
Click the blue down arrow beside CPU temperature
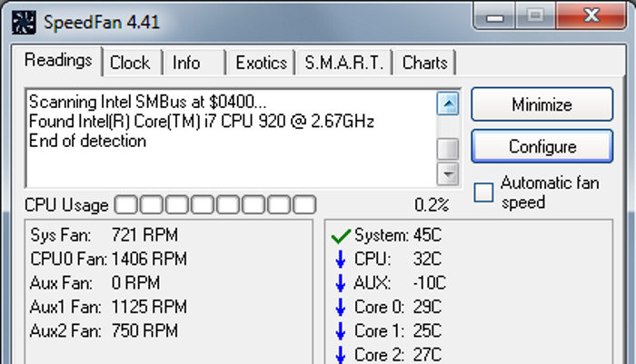coord(341,260)
